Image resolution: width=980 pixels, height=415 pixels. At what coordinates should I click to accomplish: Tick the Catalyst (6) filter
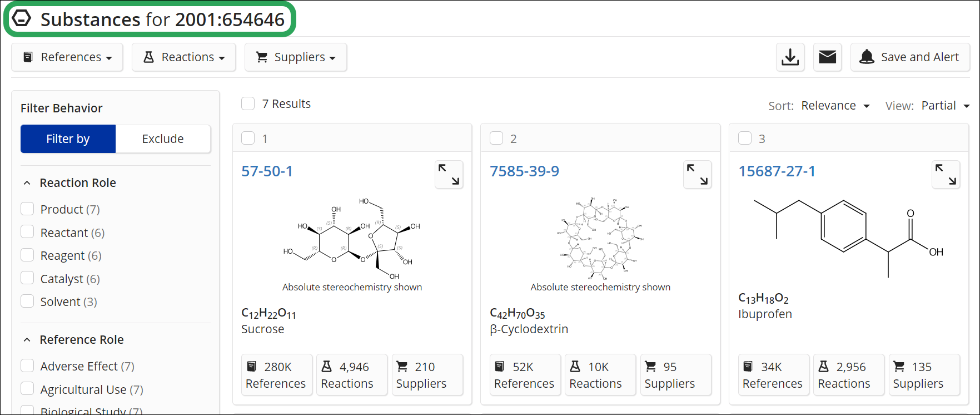[27, 278]
